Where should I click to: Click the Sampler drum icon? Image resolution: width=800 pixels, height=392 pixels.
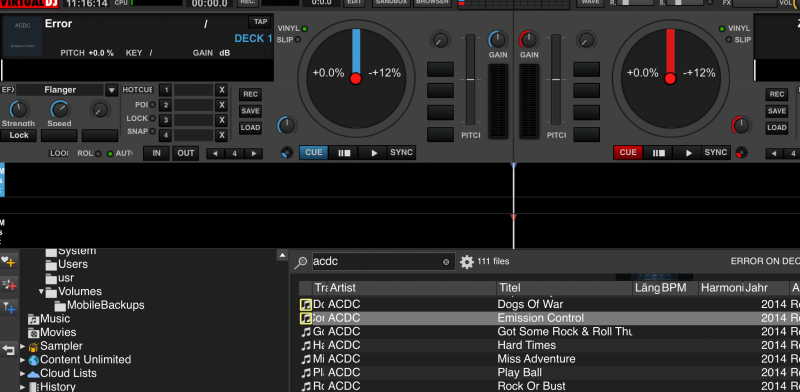coord(33,347)
